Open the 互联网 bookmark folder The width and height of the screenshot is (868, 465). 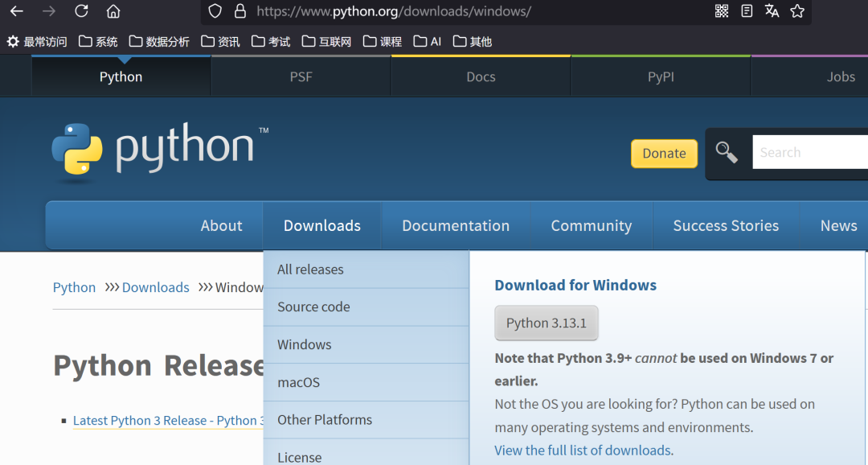326,42
